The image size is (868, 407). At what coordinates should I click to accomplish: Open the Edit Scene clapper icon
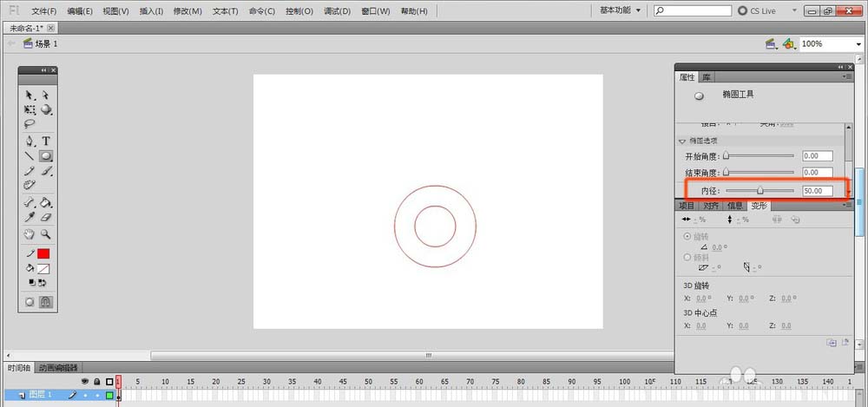point(771,43)
